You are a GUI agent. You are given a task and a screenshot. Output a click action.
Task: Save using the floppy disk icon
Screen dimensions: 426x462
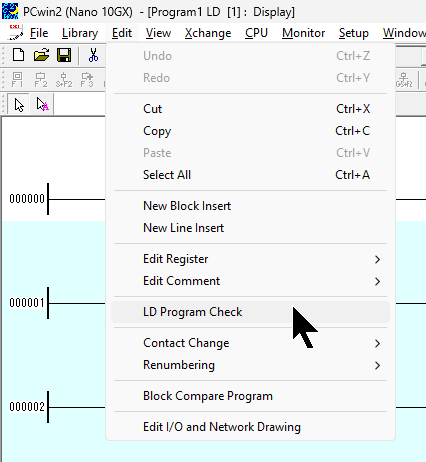coord(64,55)
